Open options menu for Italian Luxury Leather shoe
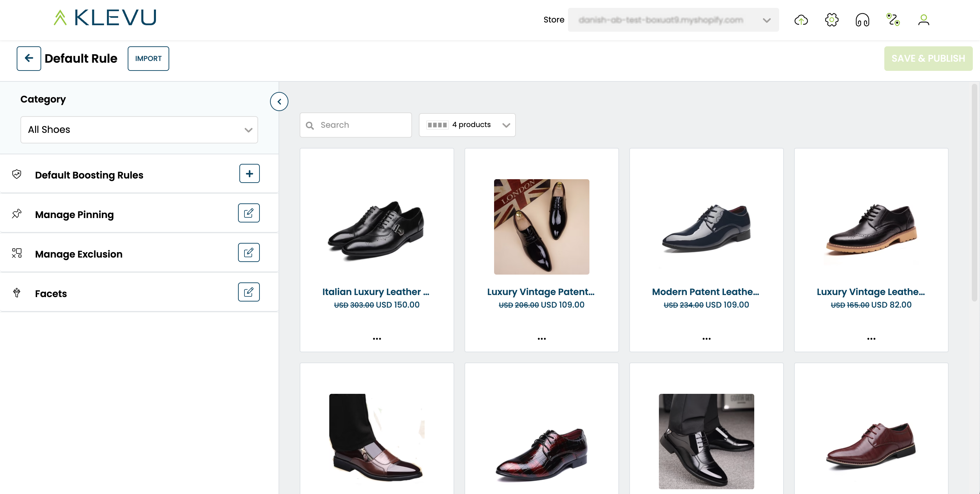980x494 pixels. [x=377, y=338]
